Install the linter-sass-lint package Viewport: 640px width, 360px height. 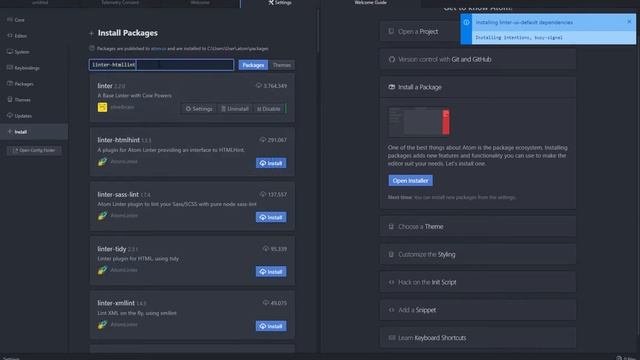(x=271, y=217)
